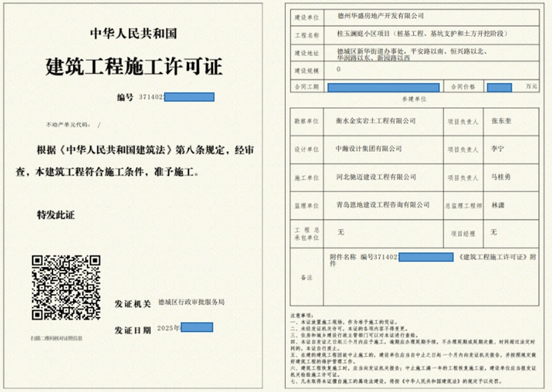The height and width of the screenshot is (392, 552).
Task: Click the blue redacted box before 万元
Action: pos(504,88)
